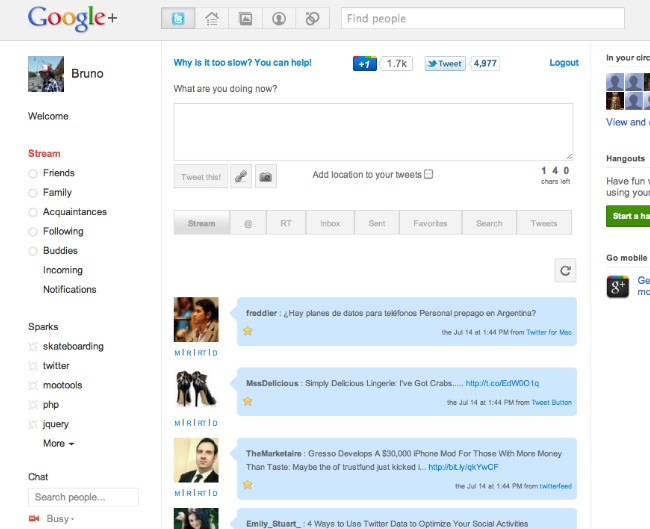Switch to the Stream tab

pyautogui.click(x=201, y=223)
